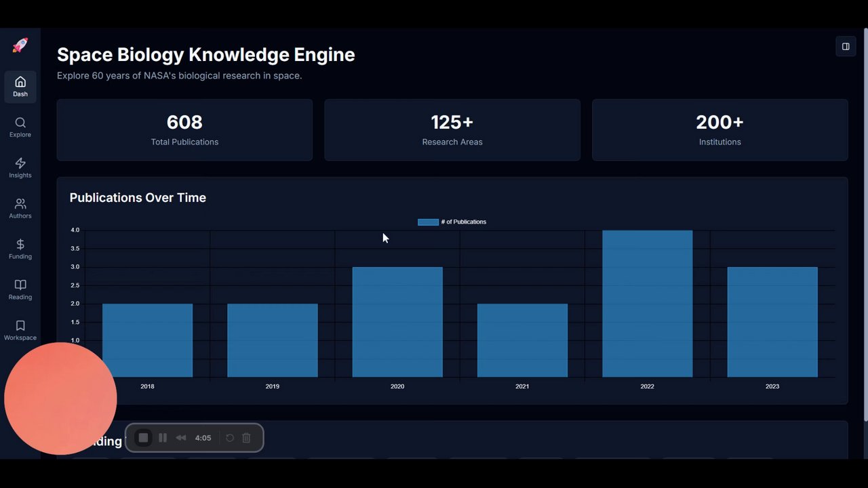This screenshot has width=868, height=488.
Task: Toggle the # of Publications legend
Action: pos(452,222)
